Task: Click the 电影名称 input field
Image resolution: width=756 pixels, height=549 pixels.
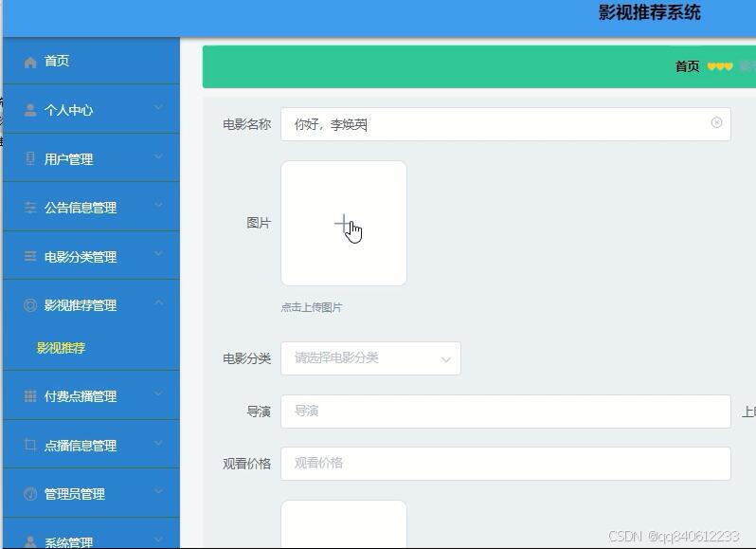Action: coord(506,124)
